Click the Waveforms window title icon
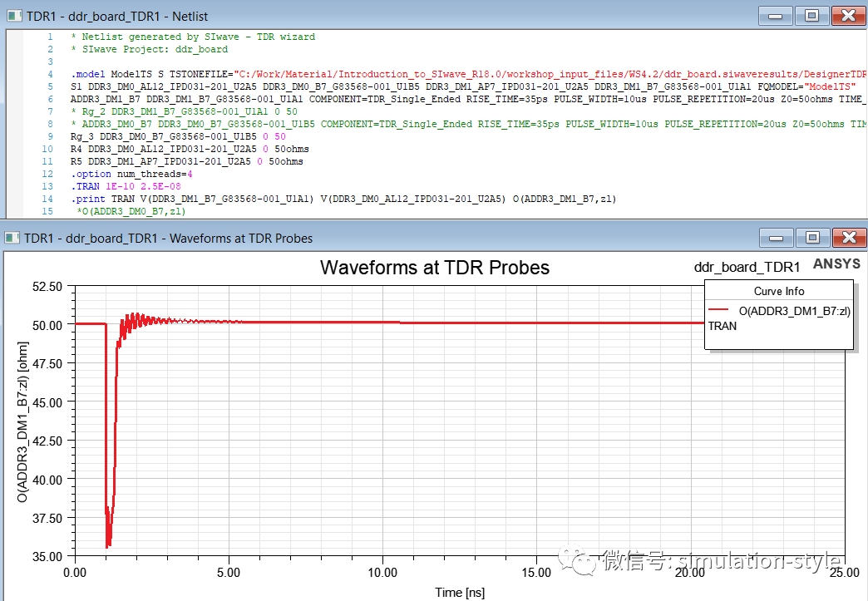The width and height of the screenshot is (868, 601). click(12, 238)
